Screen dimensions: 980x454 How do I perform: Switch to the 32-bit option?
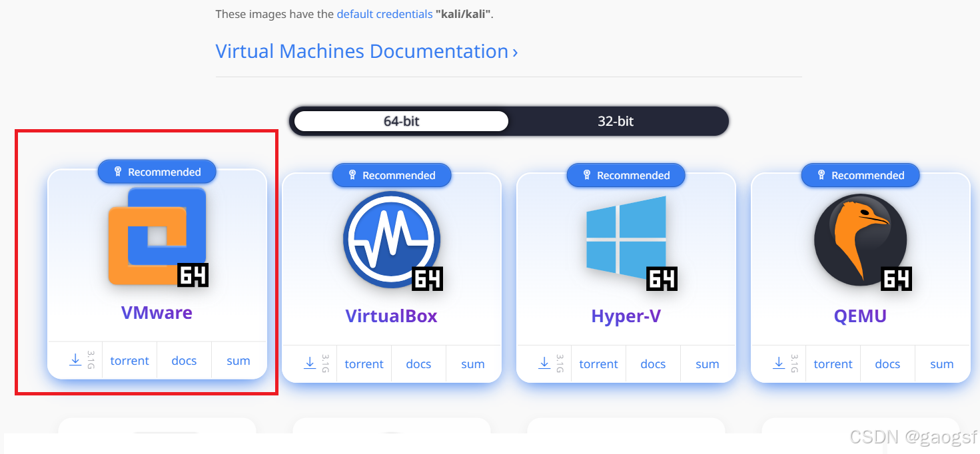[x=616, y=121]
